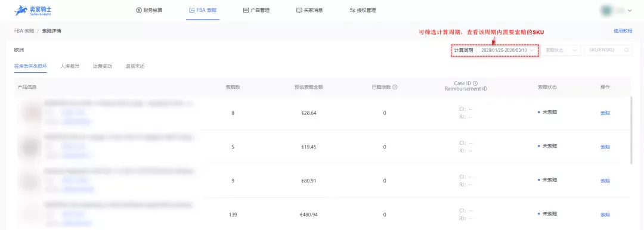Open 授权管理 in top navigation
Image resolution: width=644 pixels, height=230 pixels.
(363, 10)
